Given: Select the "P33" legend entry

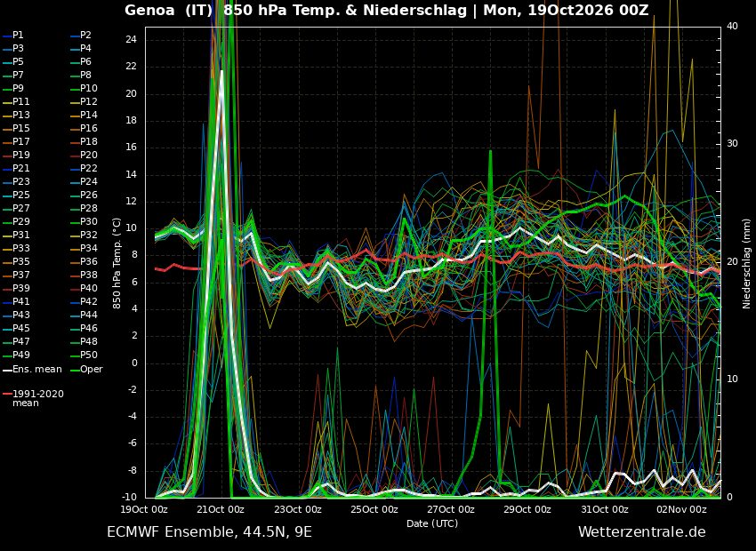Looking at the screenshot, I should 16,248.
